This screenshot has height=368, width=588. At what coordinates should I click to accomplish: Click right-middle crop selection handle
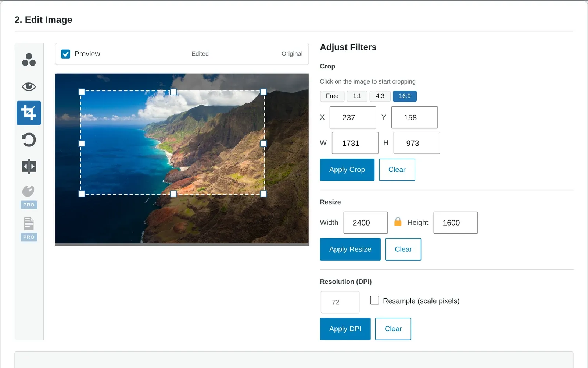(x=263, y=144)
